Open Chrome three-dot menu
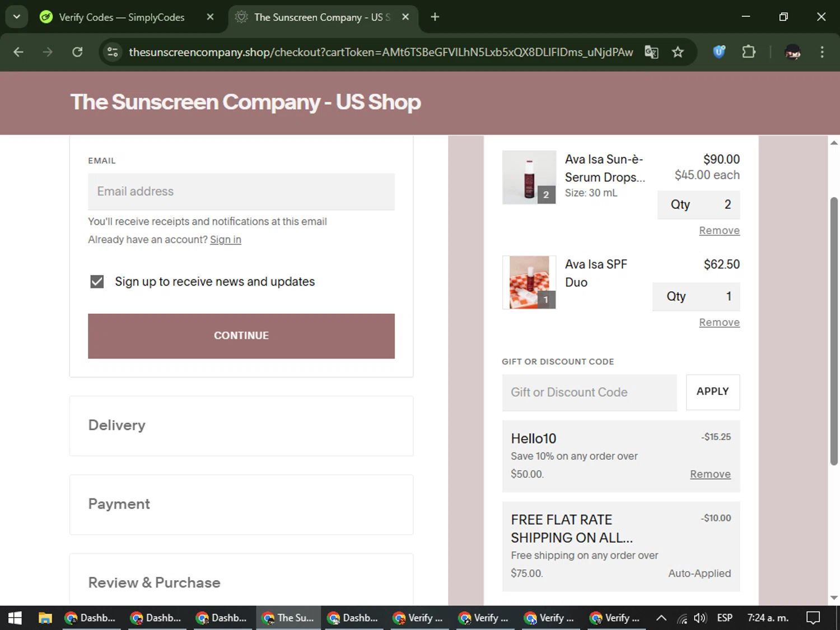This screenshot has width=840, height=630. click(822, 52)
